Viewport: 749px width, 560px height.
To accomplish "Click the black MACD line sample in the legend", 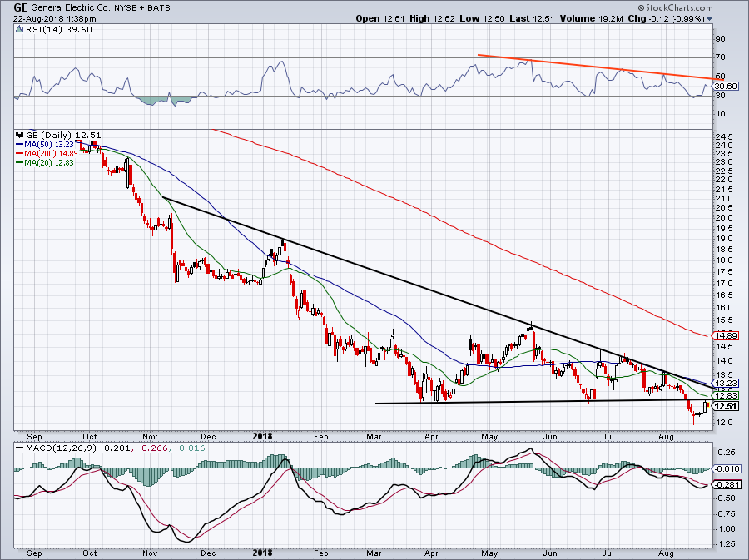I will point(20,448).
